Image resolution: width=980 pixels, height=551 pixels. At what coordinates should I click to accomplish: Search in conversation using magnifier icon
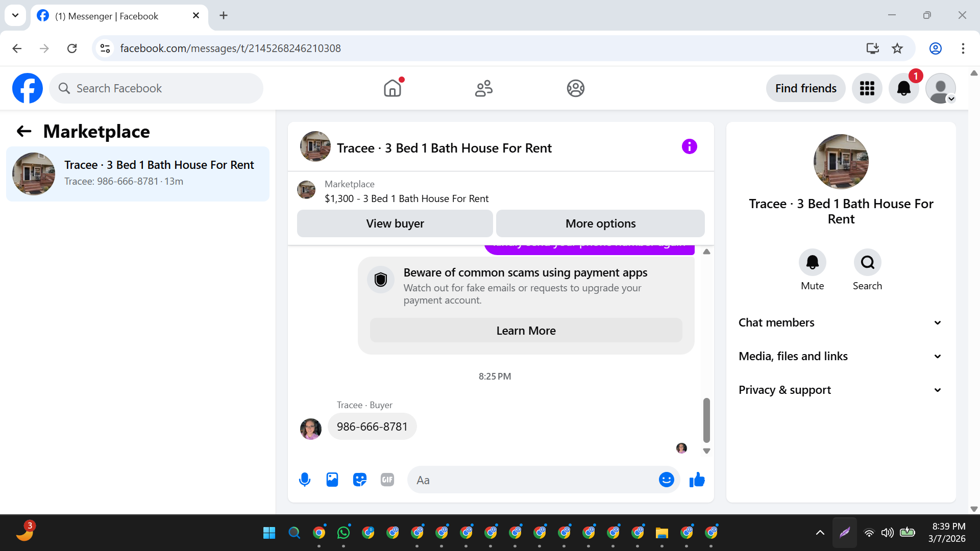point(867,262)
